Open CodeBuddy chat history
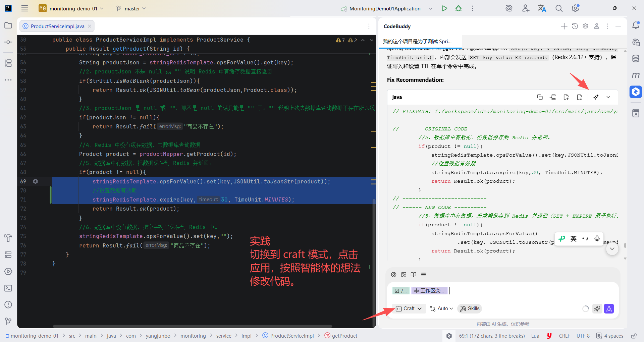Screen dimensions: 644x342 point(575,26)
